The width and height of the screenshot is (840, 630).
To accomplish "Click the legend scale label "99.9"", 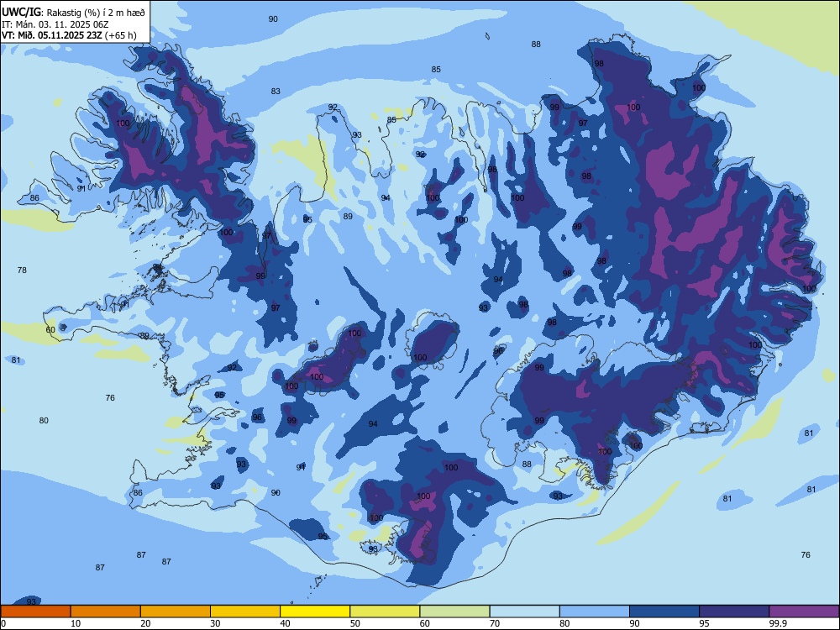I will tap(777, 623).
